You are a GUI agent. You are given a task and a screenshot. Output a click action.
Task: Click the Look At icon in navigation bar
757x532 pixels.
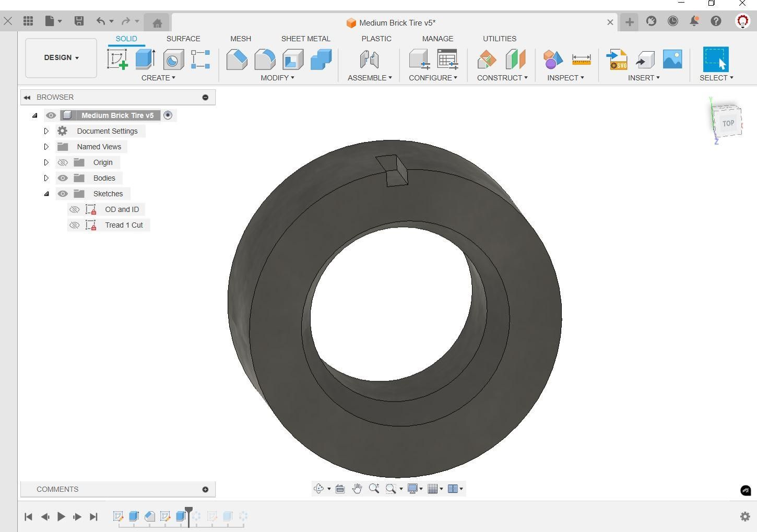pyautogui.click(x=340, y=489)
